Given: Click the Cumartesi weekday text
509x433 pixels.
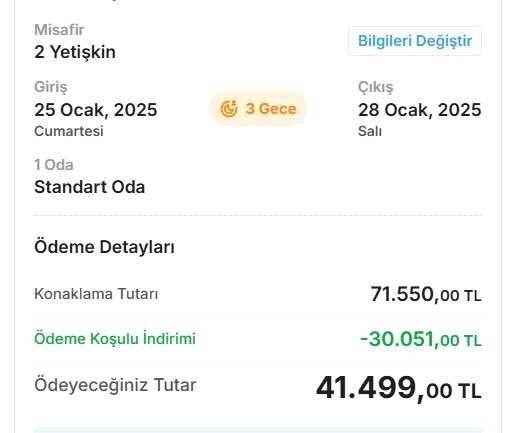Looking at the screenshot, I should point(69,131).
